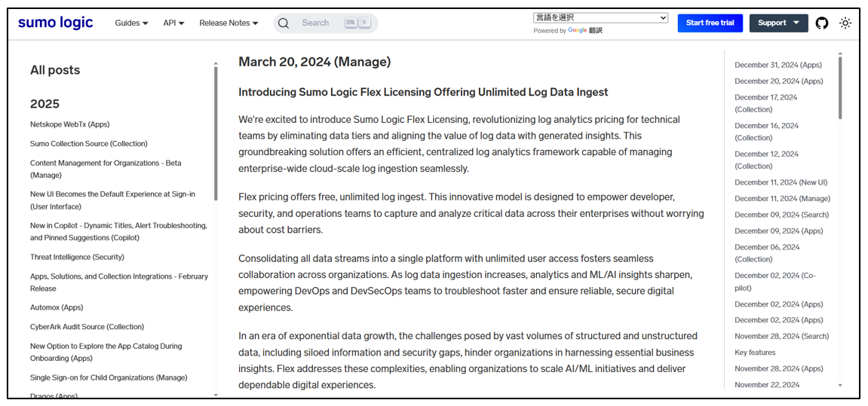Expand the API dropdown menu

(173, 23)
